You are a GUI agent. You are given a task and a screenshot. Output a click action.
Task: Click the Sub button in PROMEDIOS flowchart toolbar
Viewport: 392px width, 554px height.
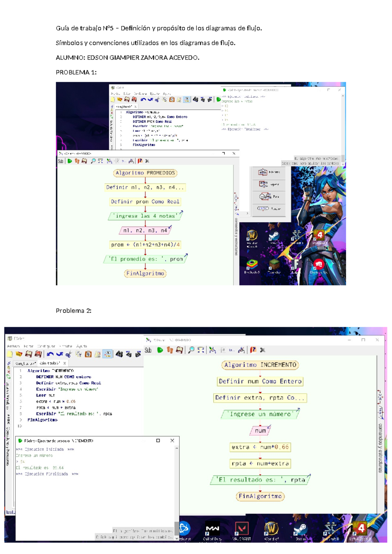coord(61,161)
